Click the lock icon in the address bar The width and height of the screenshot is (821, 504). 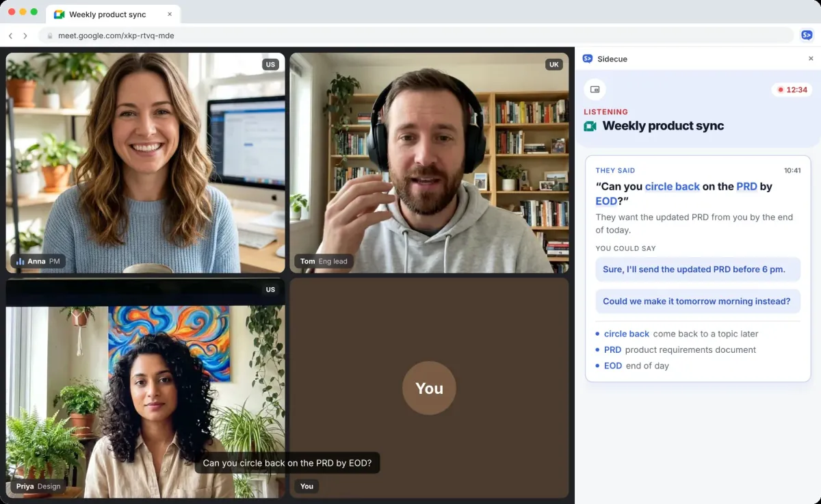coord(49,36)
